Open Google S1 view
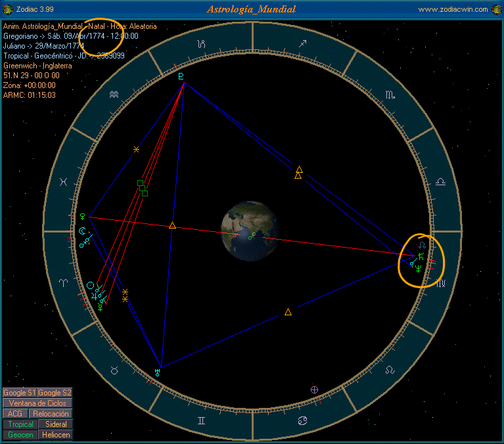The height and width of the screenshot is (444, 504). pyautogui.click(x=19, y=393)
